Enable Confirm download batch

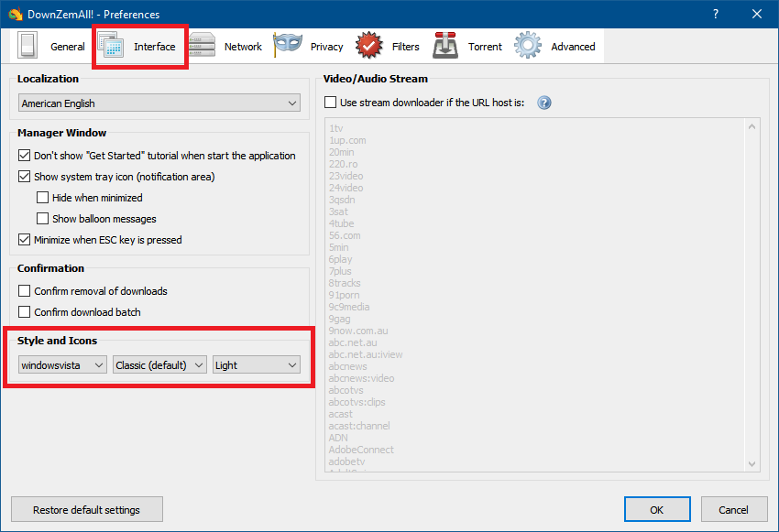coord(25,311)
